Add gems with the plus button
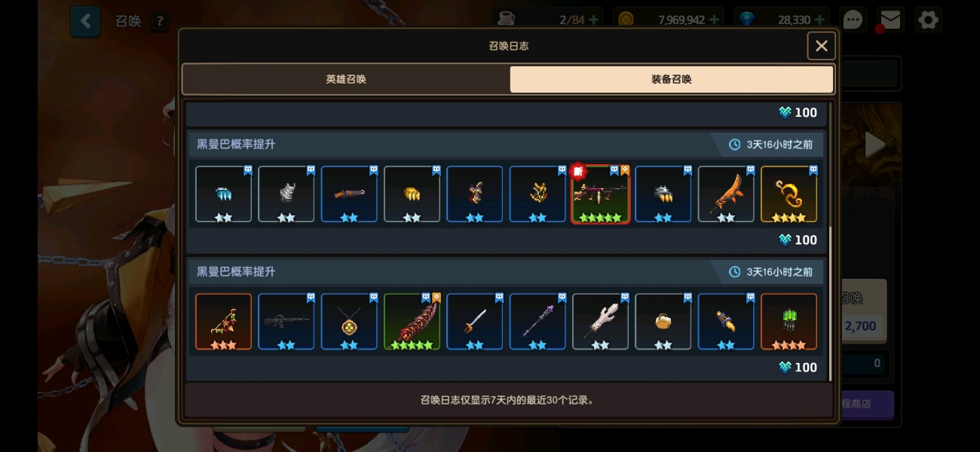The height and width of the screenshot is (452, 980). (x=819, y=20)
